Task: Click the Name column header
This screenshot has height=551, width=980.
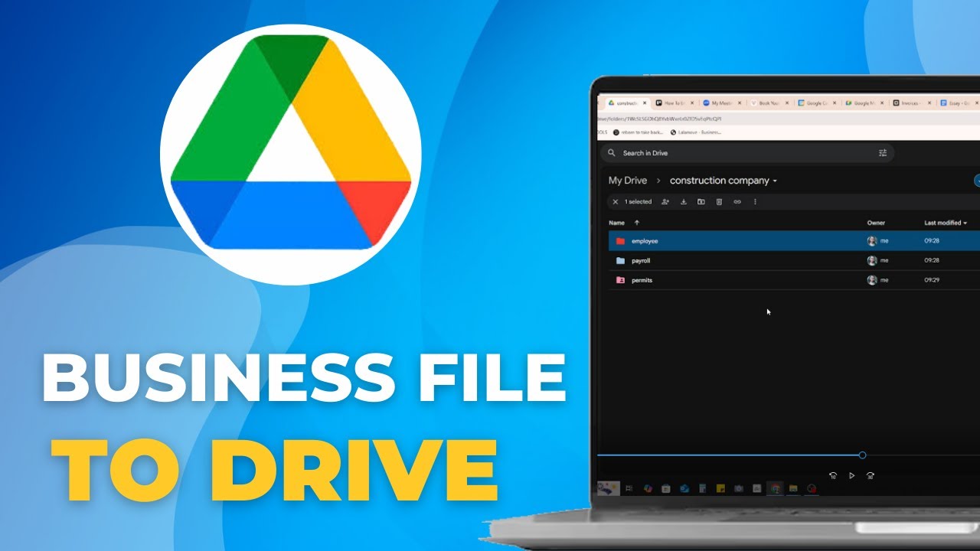Action: (616, 223)
